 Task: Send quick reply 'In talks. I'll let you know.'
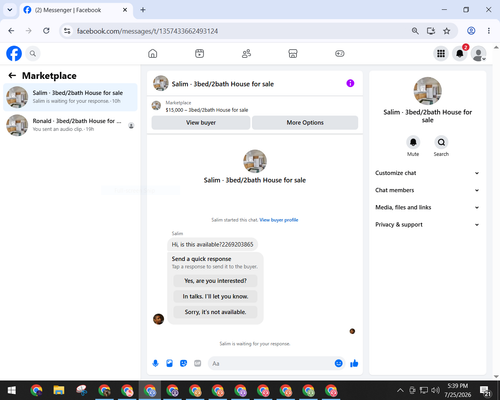click(x=215, y=296)
